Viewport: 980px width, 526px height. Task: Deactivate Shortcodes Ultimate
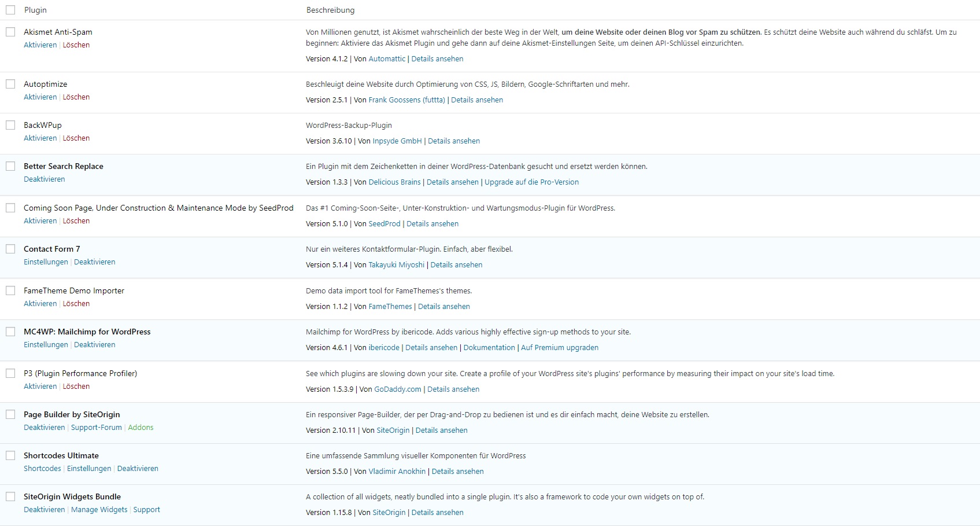pyautogui.click(x=138, y=469)
